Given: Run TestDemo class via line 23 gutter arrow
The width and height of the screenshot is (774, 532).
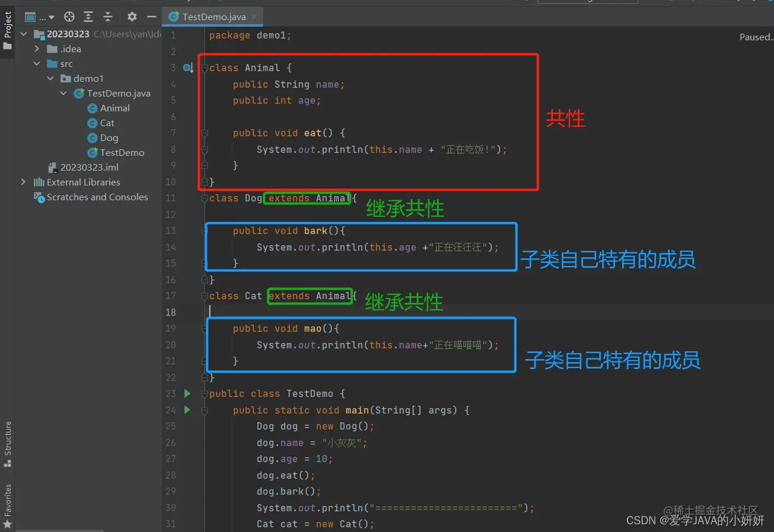Looking at the screenshot, I should pos(187,393).
